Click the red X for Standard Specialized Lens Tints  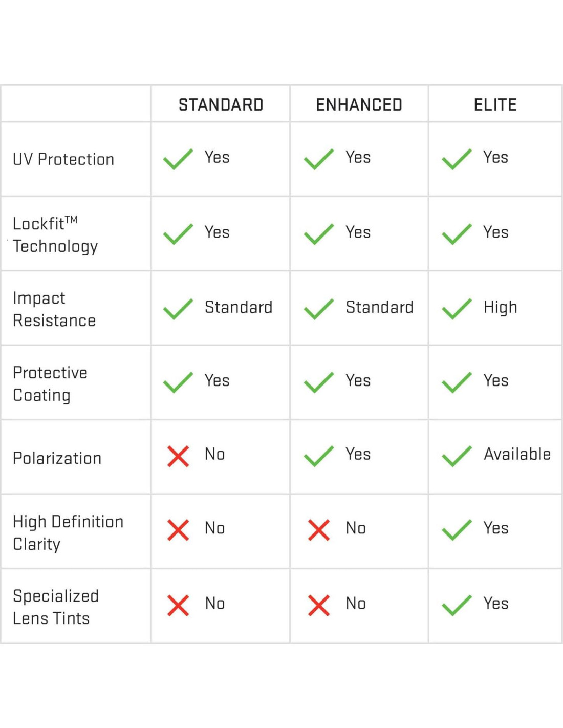pyautogui.click(x=178, y=605)
